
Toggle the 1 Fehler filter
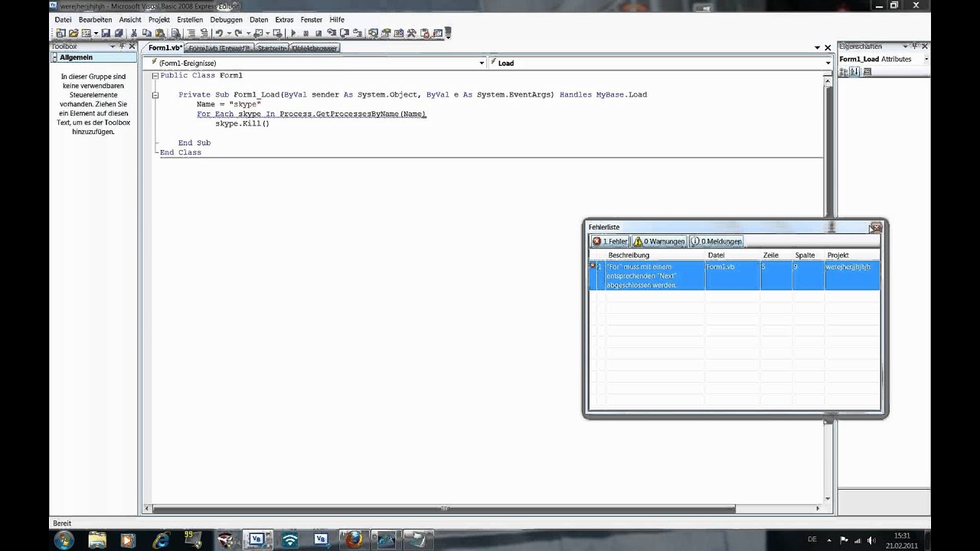tap(609, 241)
